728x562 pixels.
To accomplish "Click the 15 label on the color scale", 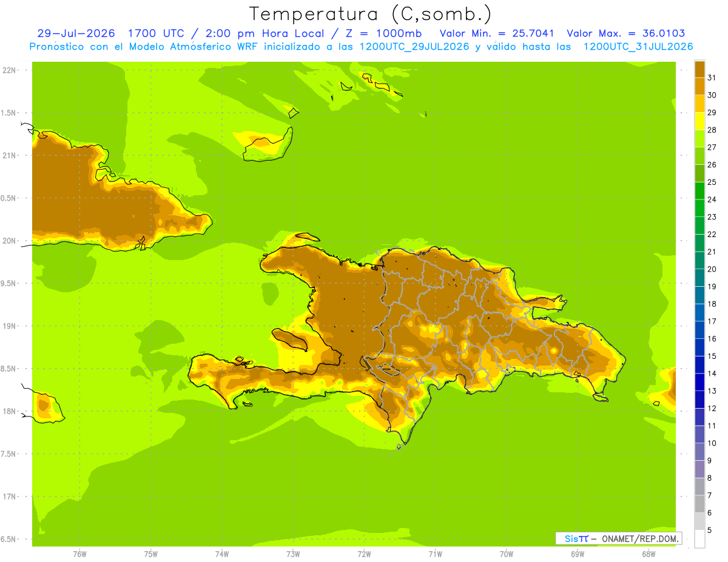I will click(712, 356).
